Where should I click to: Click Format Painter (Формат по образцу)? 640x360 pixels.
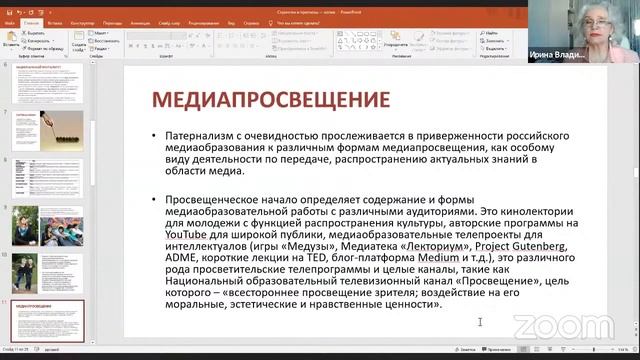coord(42,49)
